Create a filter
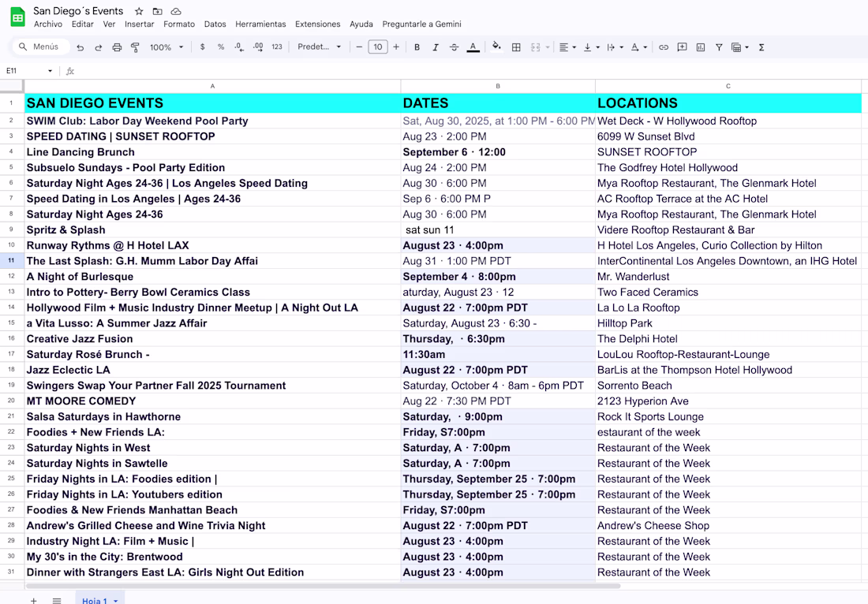 pyautogui.click(x=719, y=47)
